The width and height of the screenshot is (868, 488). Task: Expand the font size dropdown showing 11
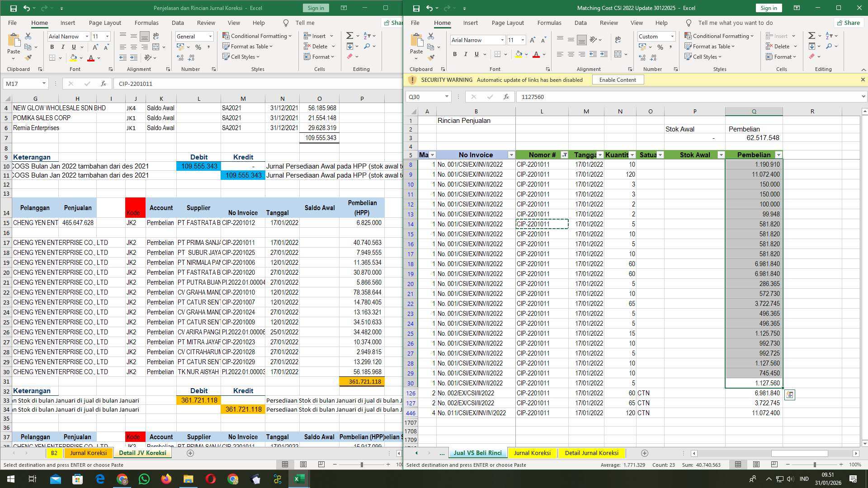click(523, 40)
